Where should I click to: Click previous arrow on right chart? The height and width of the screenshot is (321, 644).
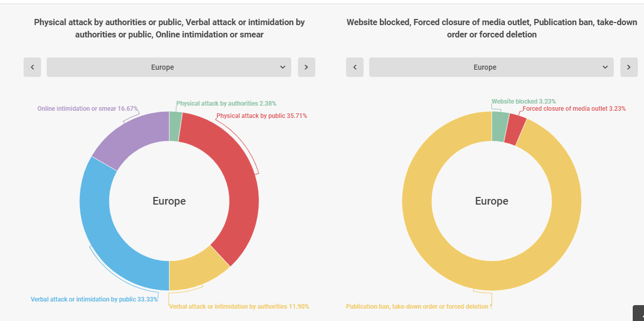point(355,67)
